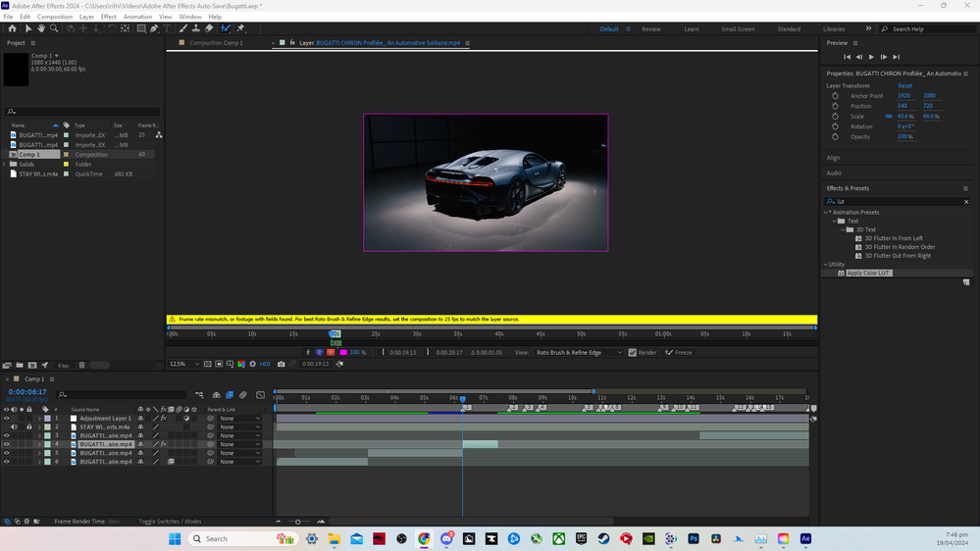
Task: Toggle Opacity stopwatch in Properties panel
Action: [835, 136]
